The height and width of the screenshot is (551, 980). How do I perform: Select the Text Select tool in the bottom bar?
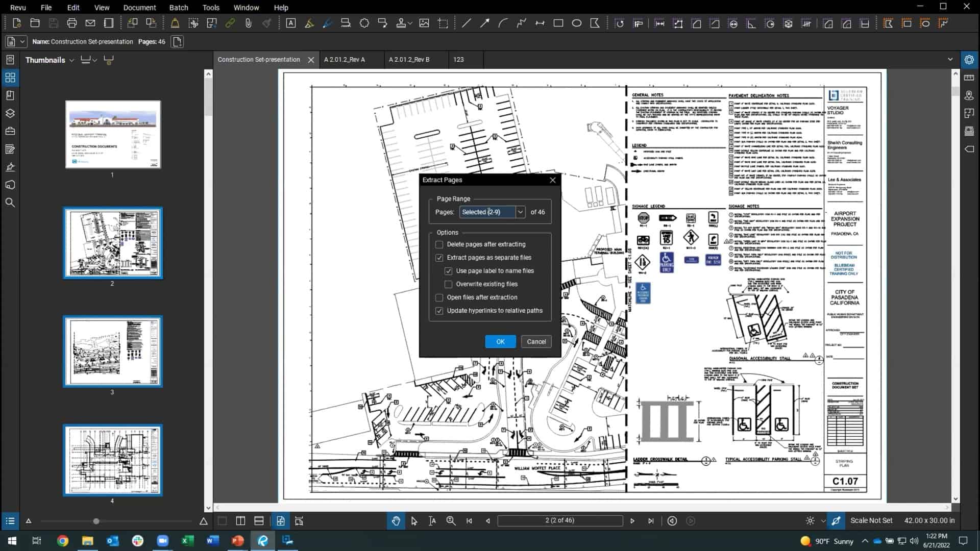(x=432, y=521)
